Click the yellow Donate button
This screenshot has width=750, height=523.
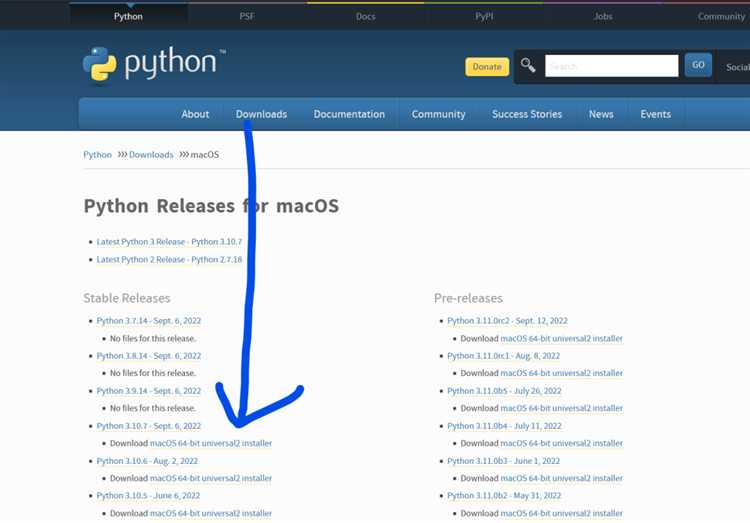coord(487,67)
